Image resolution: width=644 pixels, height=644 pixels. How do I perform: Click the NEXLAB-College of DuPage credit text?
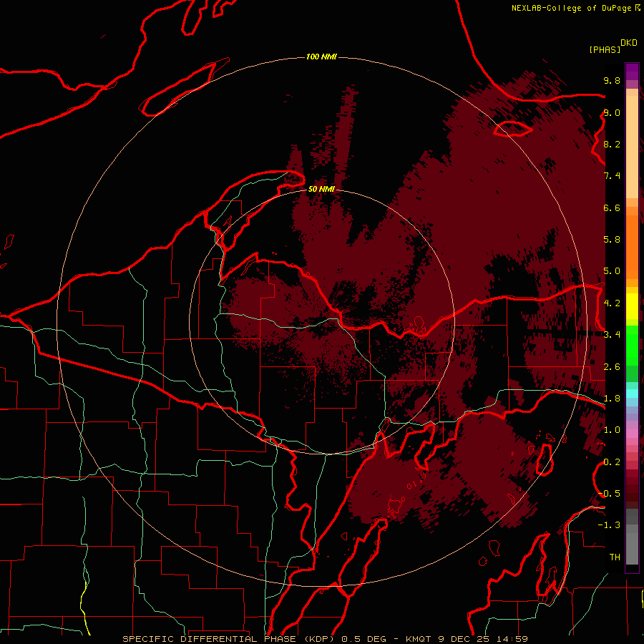(572, 8)
